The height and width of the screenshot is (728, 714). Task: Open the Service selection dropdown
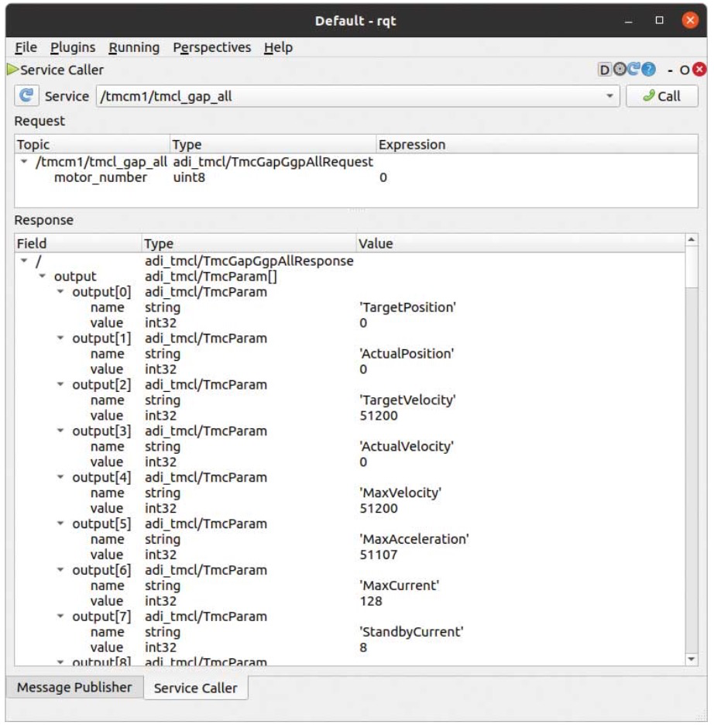pos(609,96)
